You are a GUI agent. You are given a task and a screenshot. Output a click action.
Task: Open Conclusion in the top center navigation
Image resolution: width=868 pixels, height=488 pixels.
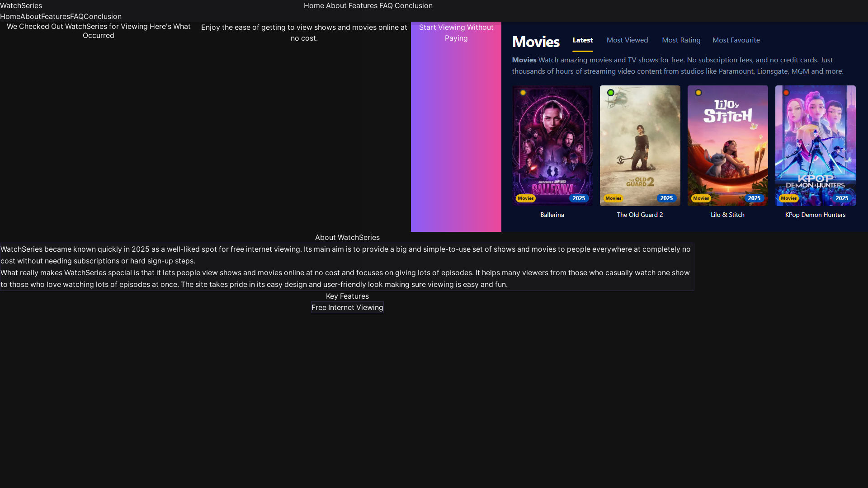coord(413,5)
